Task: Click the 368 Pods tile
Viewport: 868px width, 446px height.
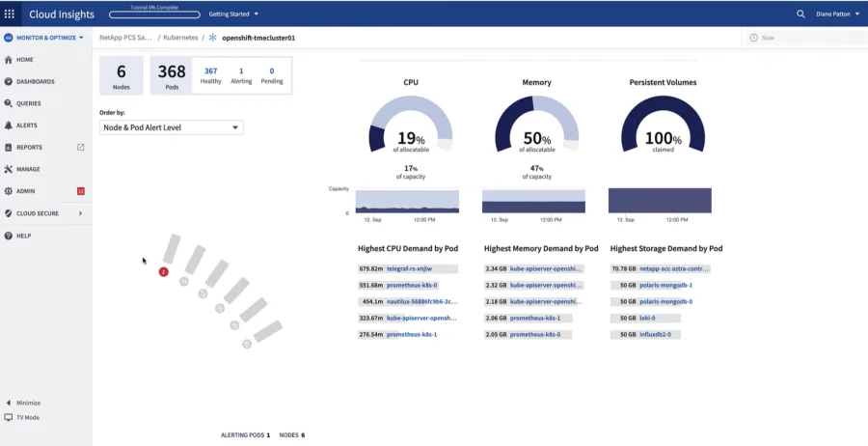Action: point(172,75)
